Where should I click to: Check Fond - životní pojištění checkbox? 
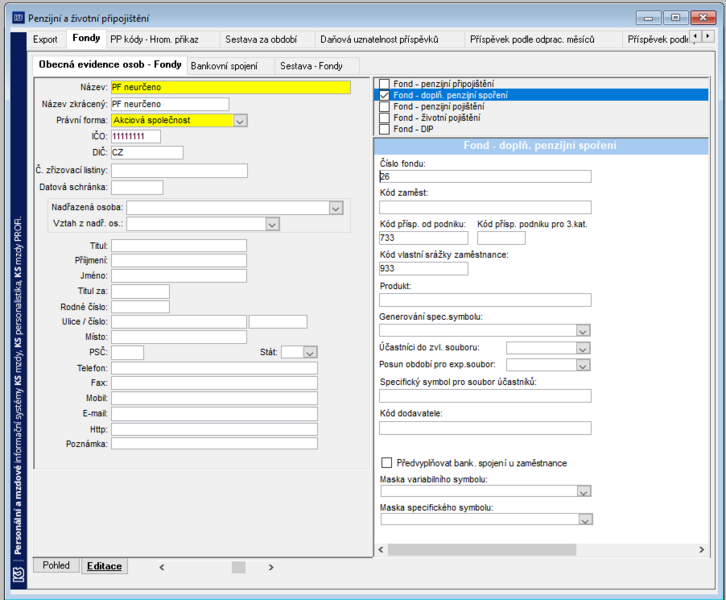384,118
